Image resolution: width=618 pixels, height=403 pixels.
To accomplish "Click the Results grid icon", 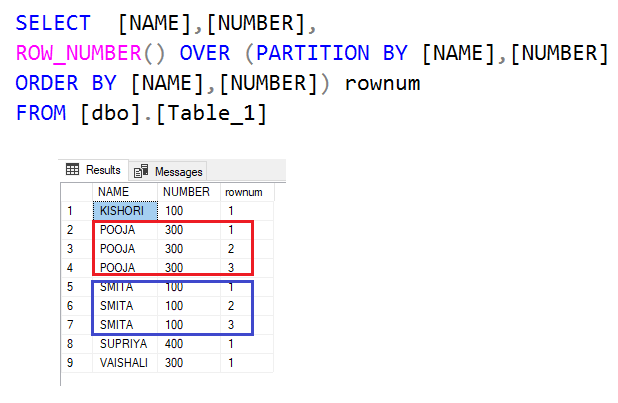I will [73, 170].
